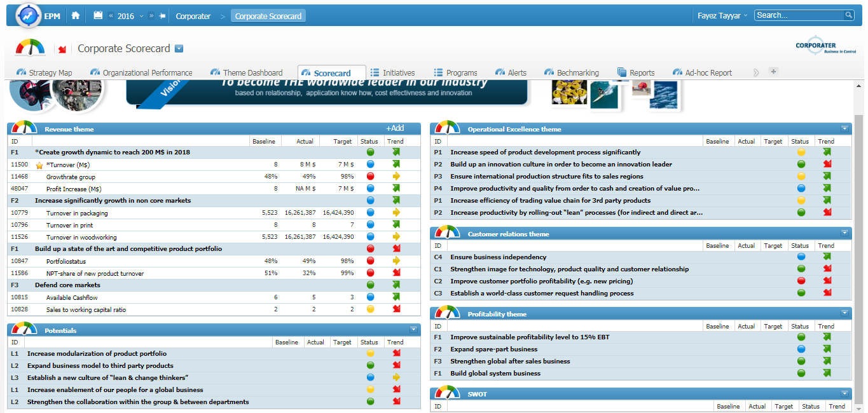Click the 'Strengthen global after sales business' text
Viewport: 868px width, 413px height.
[510, 362]
